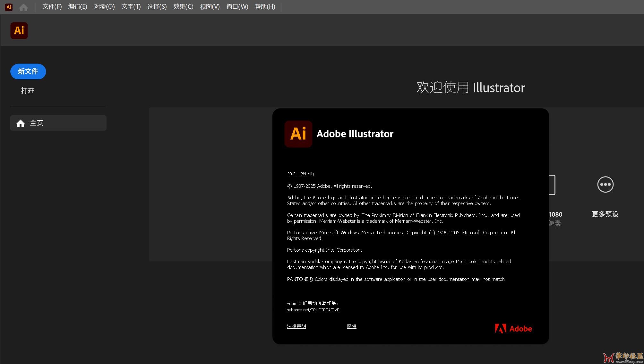This screenshot has height=364, width=644.
Task: Open the 效果(C) menu
Action: [x=183, y=7]
